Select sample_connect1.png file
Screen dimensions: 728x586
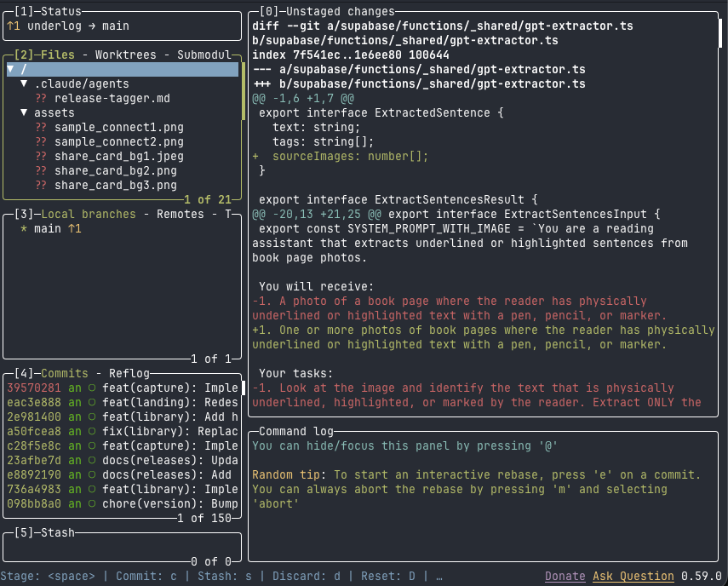pos(119,127)
